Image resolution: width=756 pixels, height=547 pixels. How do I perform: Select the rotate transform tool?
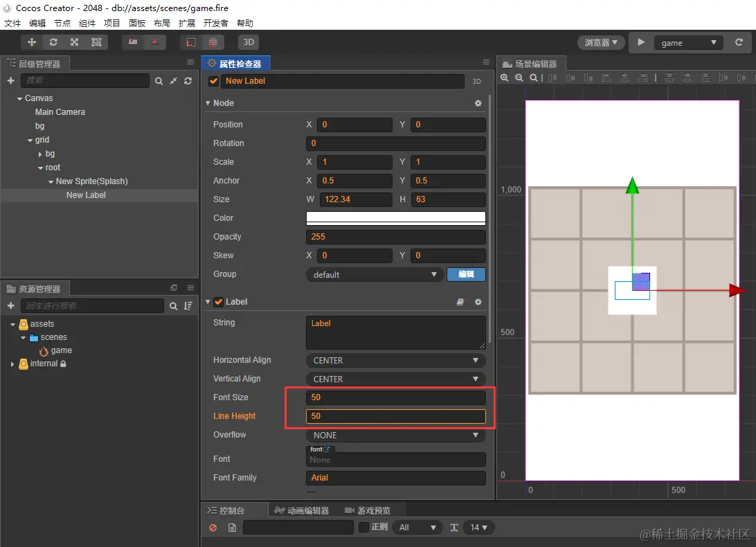pos(53,42)
